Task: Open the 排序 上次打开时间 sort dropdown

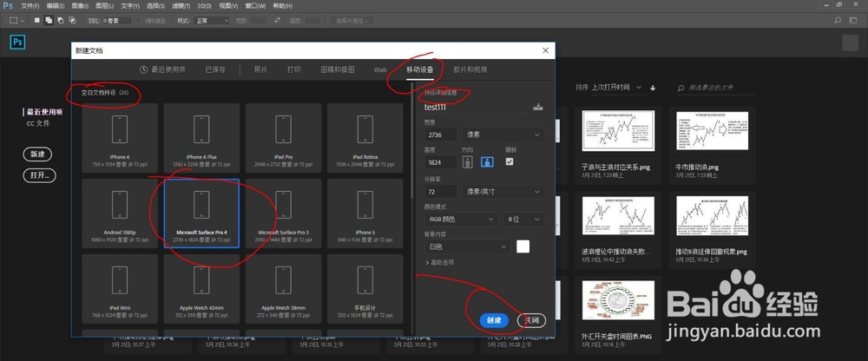Action: (617, 88)
